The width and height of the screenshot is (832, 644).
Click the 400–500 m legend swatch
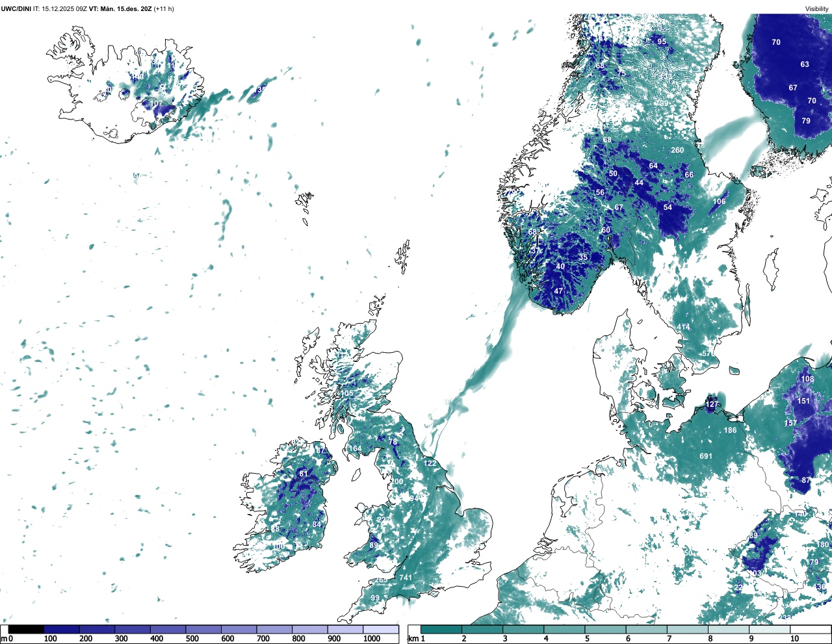point(168,629)
